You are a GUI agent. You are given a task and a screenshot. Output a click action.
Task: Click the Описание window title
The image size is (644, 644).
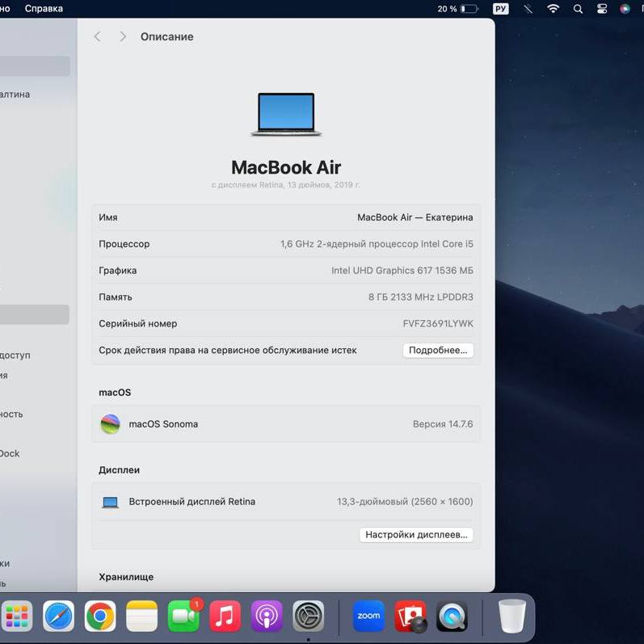pyautogui.click(x=166, y=36)
